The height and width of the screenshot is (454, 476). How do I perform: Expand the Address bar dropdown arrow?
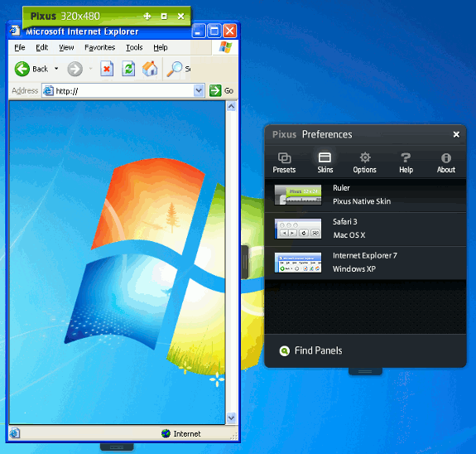click(199, 90)
